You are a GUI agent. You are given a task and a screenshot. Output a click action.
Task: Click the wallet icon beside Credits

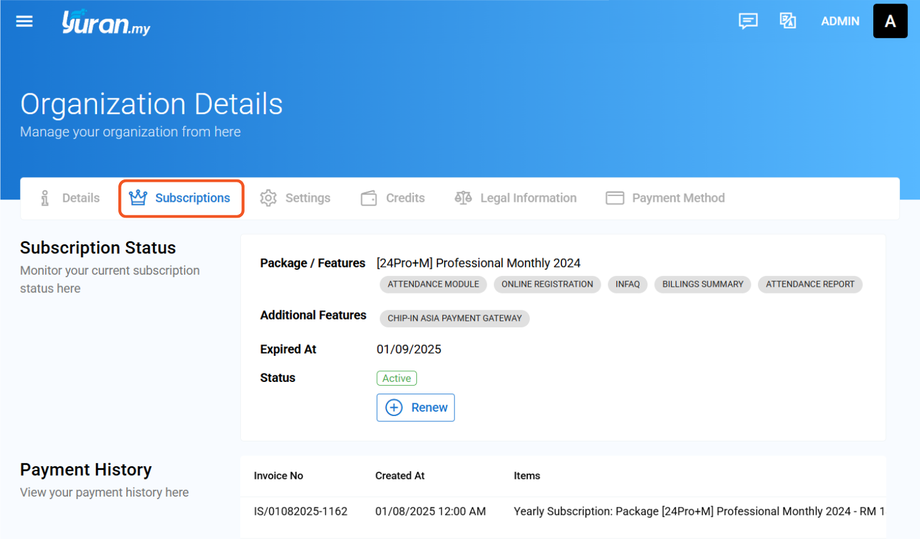(x=369, y=198)
